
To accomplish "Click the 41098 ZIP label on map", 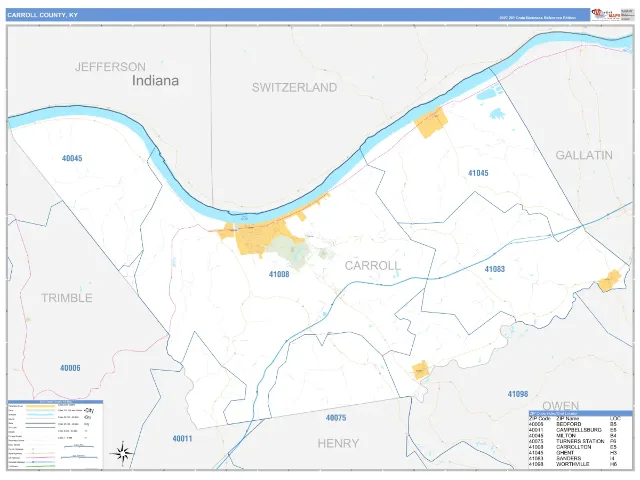I will pos(518,394).
